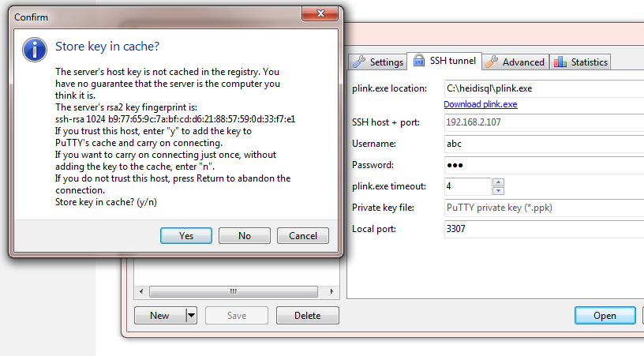644x356 pixels.
Task: Click into the Private key file field
Action: point(545,208)
